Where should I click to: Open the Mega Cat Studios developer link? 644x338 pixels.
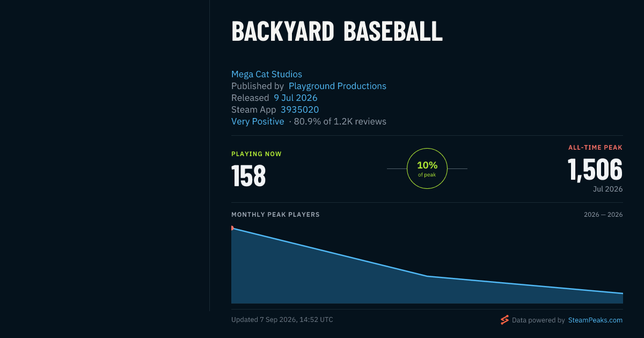click(x=267, y=75)
